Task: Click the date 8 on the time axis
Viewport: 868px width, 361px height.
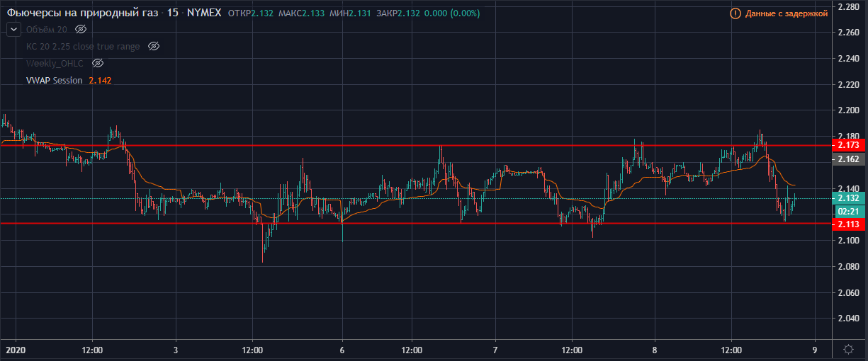Action: [655, 350]
